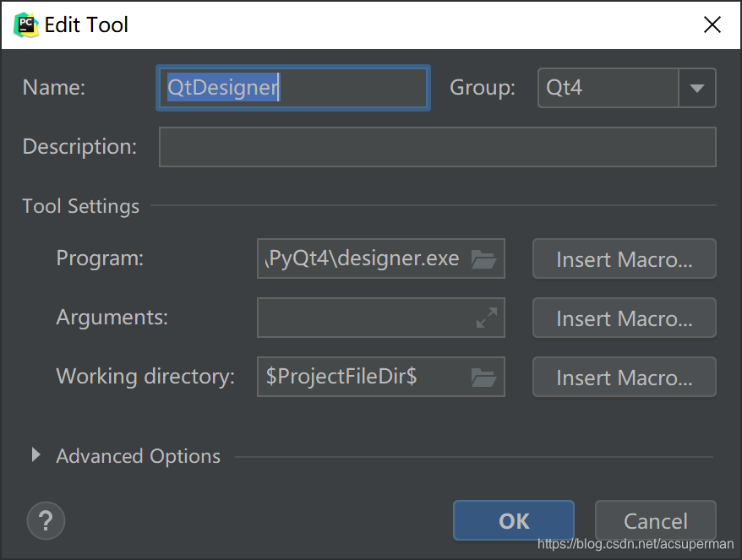Expand the Advanced Options section
This screenshot has width=742, height=560.
coord(35,455)
